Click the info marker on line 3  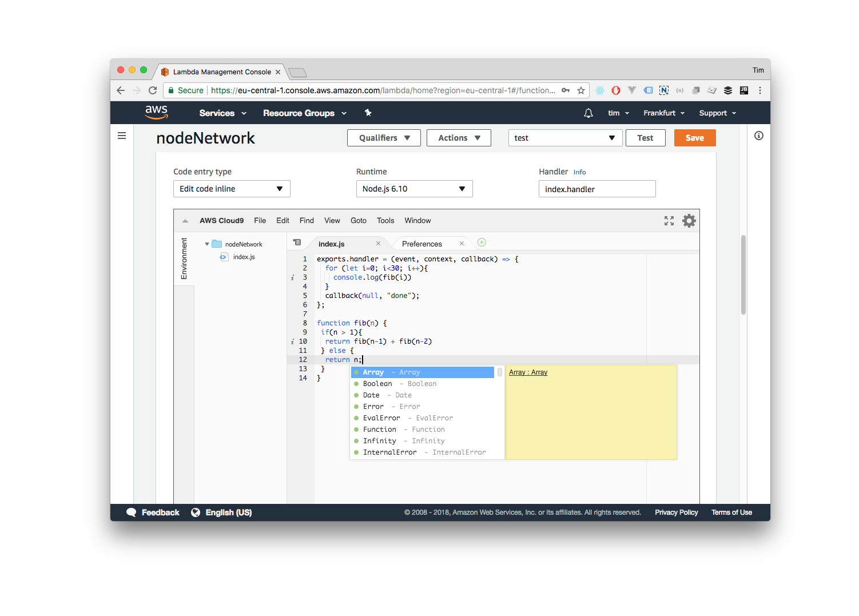point(292,277)
